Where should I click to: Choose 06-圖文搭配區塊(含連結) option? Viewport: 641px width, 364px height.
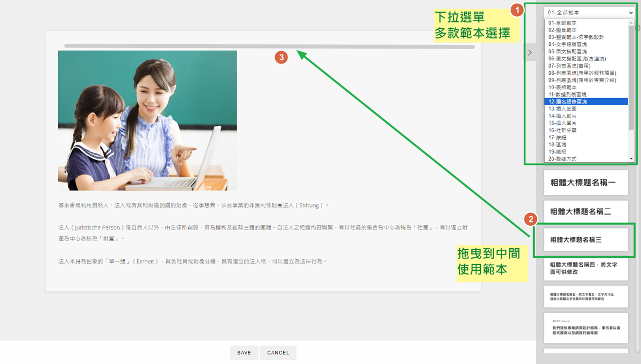[586, 59]
